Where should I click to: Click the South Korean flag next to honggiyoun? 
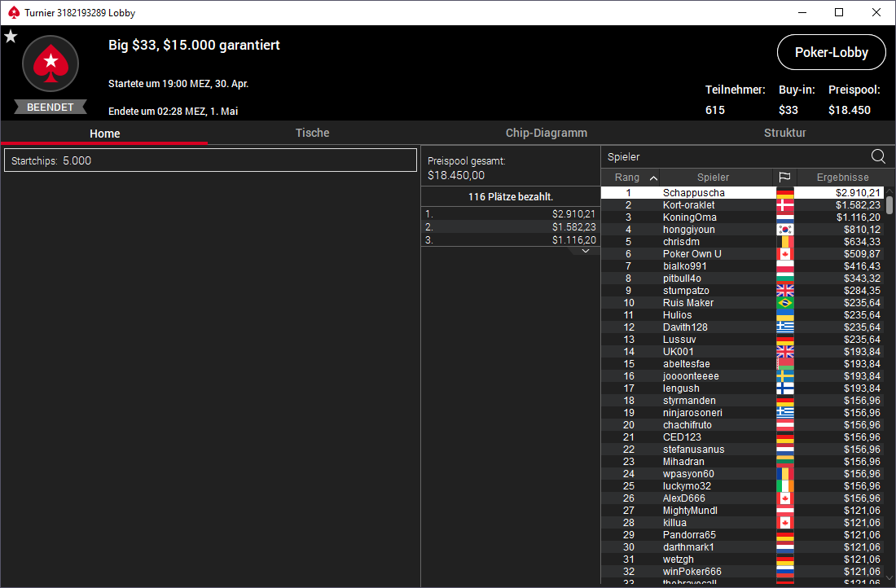click(784, 230)
